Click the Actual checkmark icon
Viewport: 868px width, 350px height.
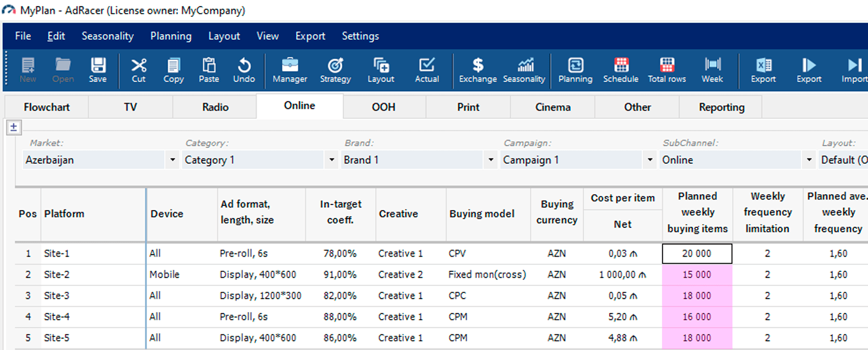click(427, 70)
